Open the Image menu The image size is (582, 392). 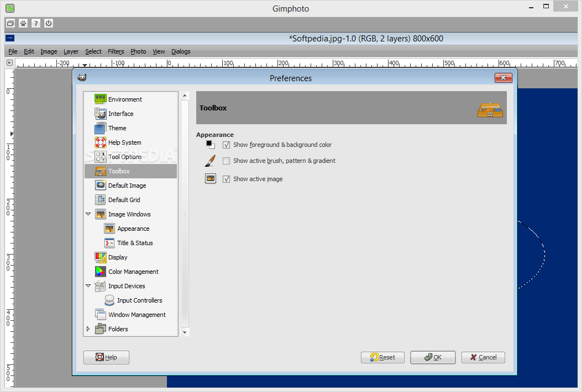click(49, 51)
